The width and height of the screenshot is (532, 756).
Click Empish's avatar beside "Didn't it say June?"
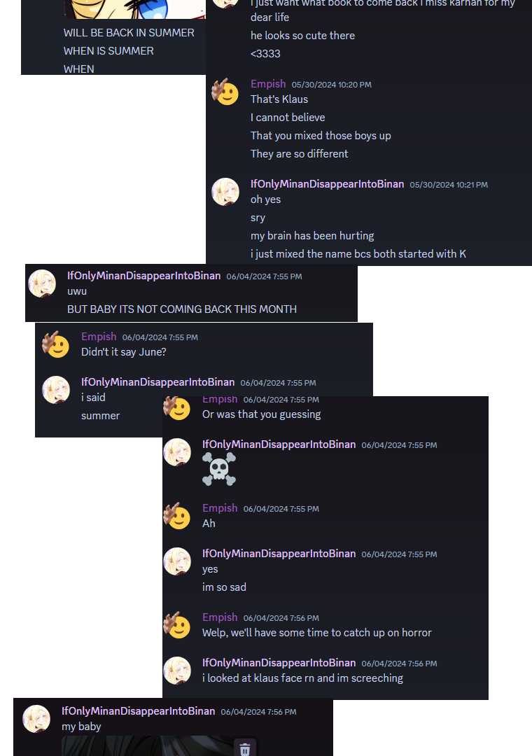[x=56, y=344]
